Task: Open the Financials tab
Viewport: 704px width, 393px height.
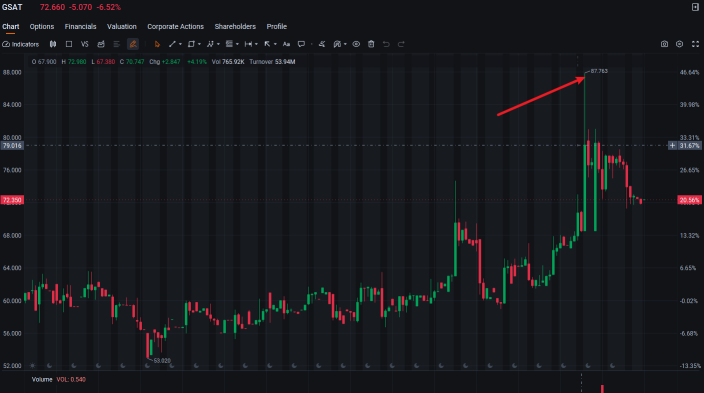Action: point(80,26)
